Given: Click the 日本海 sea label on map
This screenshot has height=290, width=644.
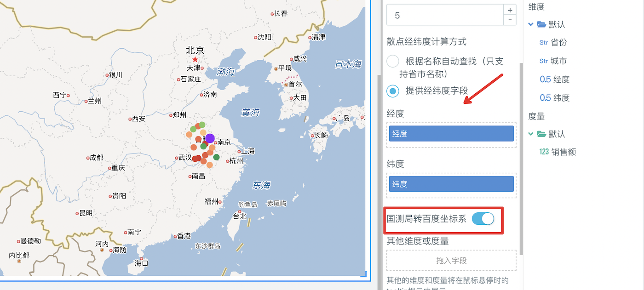Looking at the screenshot, I should tap(348, 64).
